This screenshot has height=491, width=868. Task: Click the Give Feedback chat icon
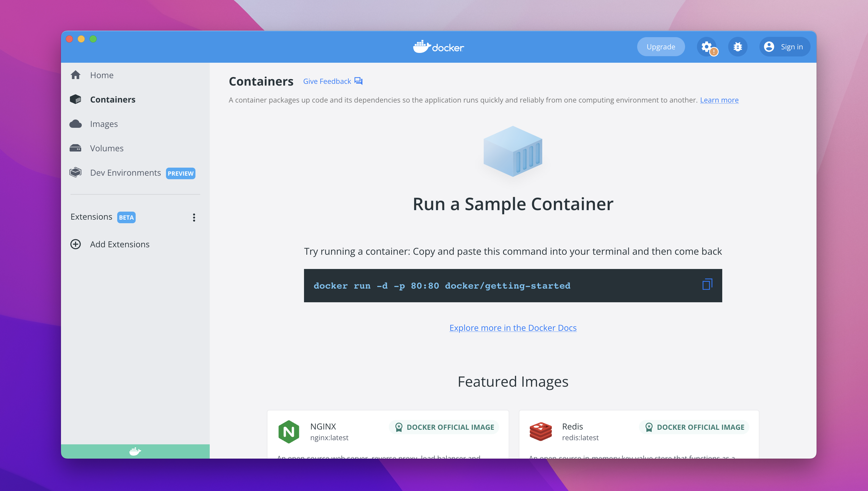point(358,81)
